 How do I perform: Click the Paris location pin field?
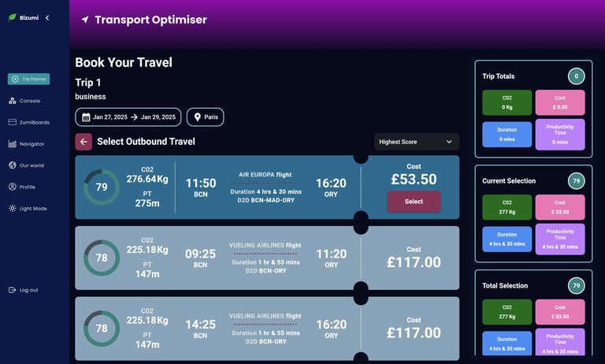205,117
